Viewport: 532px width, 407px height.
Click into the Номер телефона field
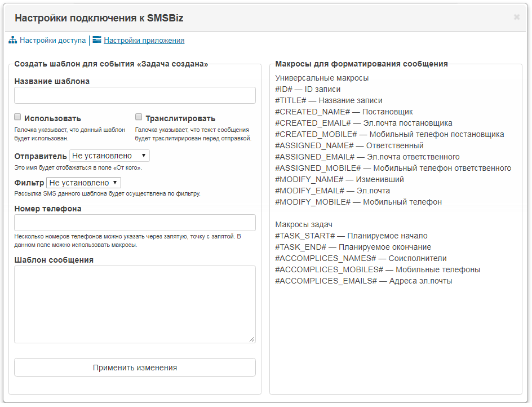point(135,223)
